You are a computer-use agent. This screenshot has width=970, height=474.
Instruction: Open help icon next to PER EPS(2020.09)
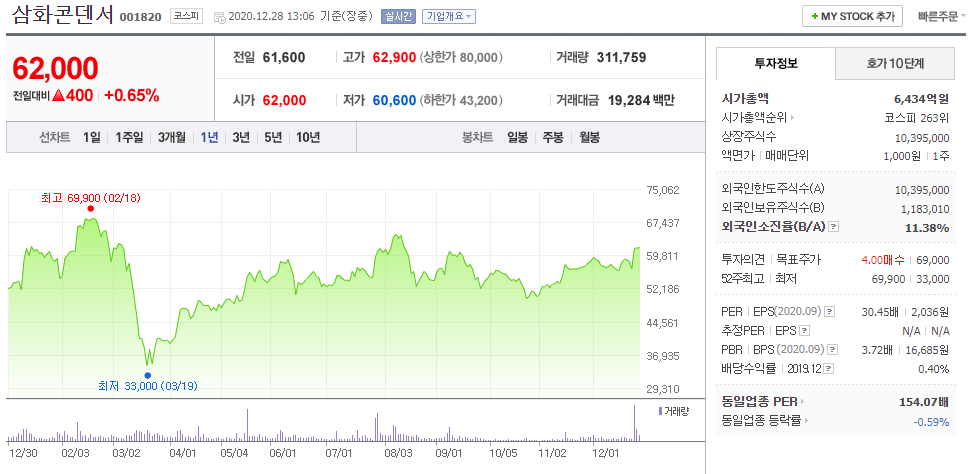830,312
